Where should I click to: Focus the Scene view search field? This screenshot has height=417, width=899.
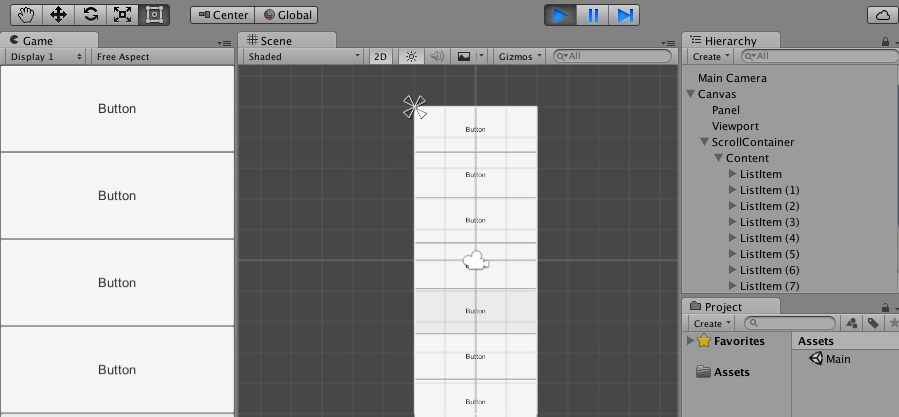click(612, 56)
